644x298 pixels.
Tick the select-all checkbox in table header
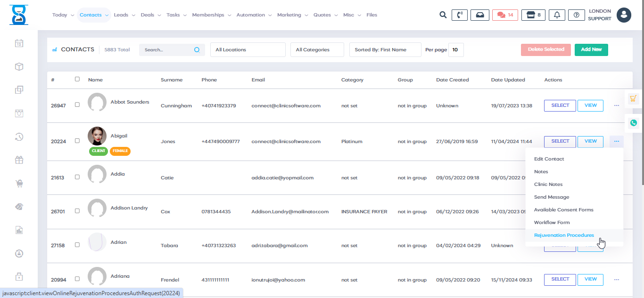(x=77, y=79)
